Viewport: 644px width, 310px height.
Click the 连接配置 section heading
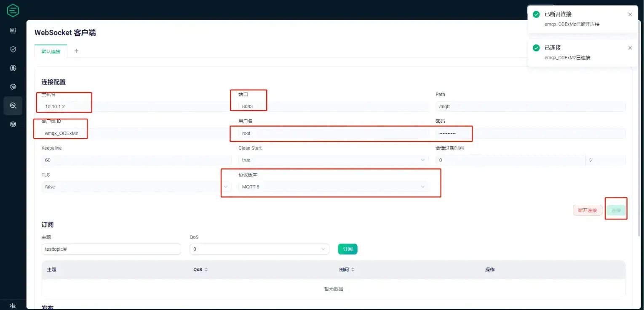pos(53,82)
